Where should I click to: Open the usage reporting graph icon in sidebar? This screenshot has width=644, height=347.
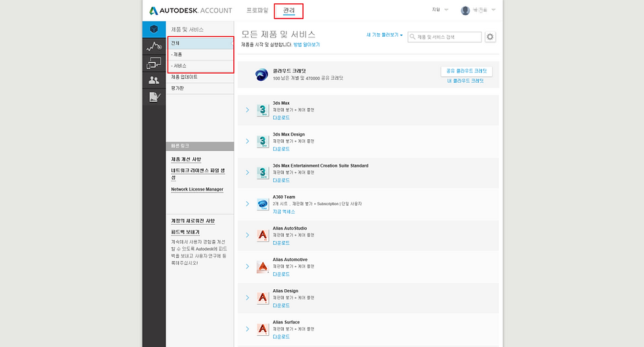point(154,47)
